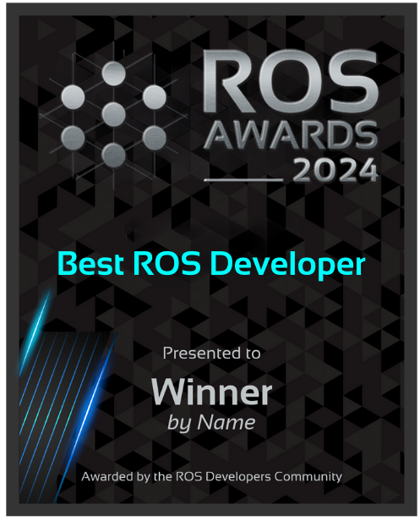Click the upper-left dot of the ROS logo

tap(73, 97)
